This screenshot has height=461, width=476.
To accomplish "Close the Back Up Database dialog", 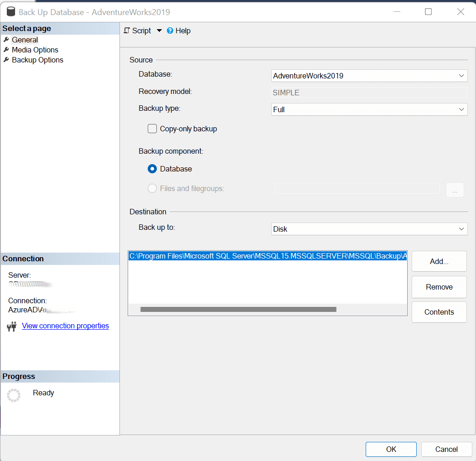I will coord(460,11).
